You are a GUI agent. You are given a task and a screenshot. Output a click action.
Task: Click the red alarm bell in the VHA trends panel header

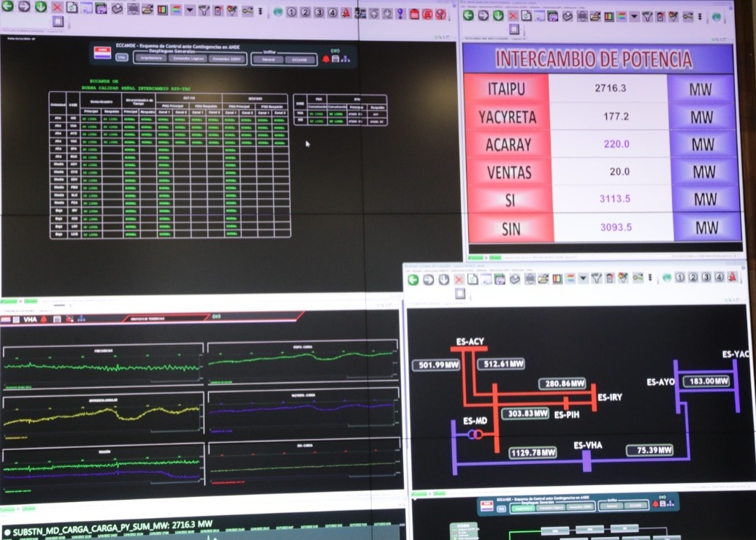(x=44, y=319)
